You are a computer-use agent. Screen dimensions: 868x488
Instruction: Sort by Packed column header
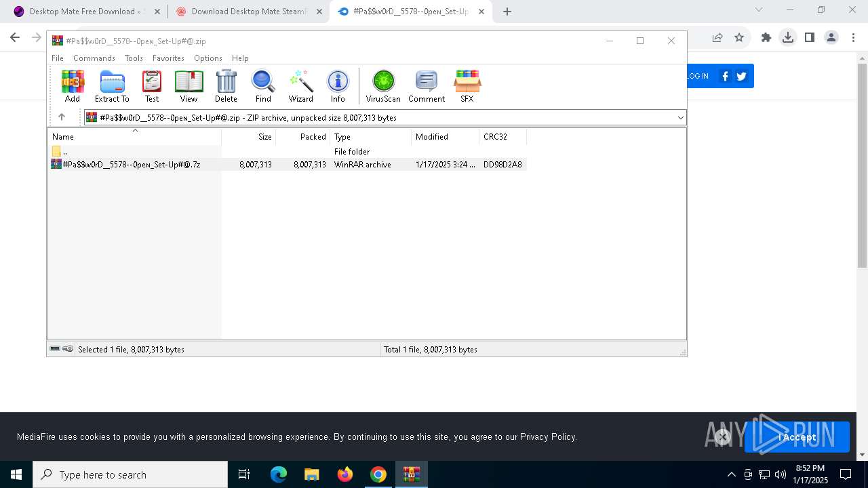(x=303, y=136)
